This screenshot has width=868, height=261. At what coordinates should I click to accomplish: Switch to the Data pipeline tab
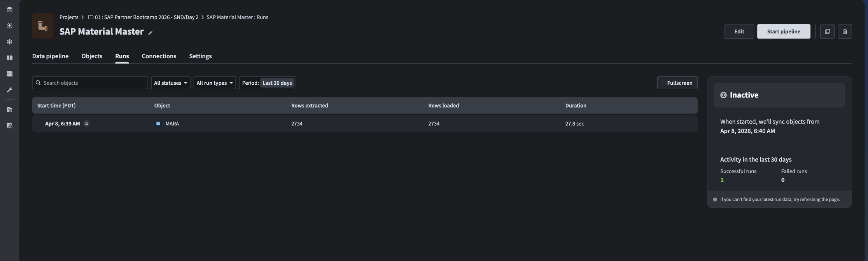pos(50,56)
